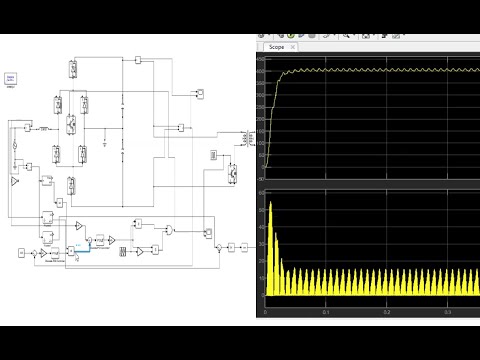480x360 pixels.
Task: Click the Stop button in Scope toolbar
Action: [312, 36]
